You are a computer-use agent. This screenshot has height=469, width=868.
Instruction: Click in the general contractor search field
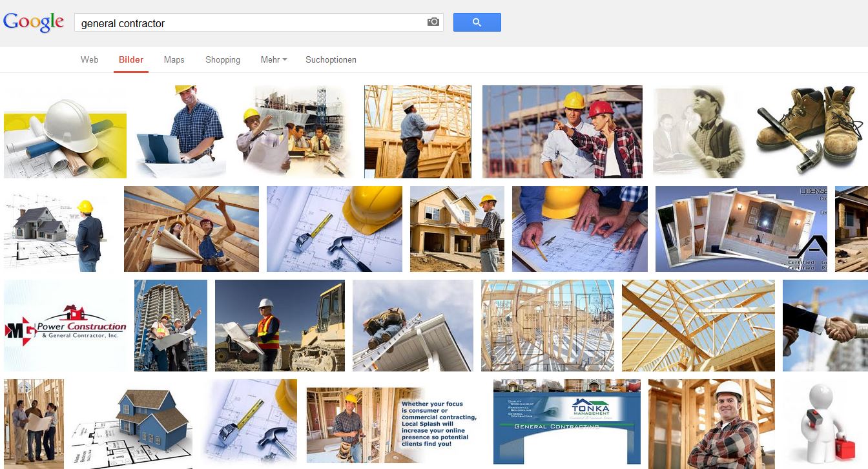(x=250, y=23)
